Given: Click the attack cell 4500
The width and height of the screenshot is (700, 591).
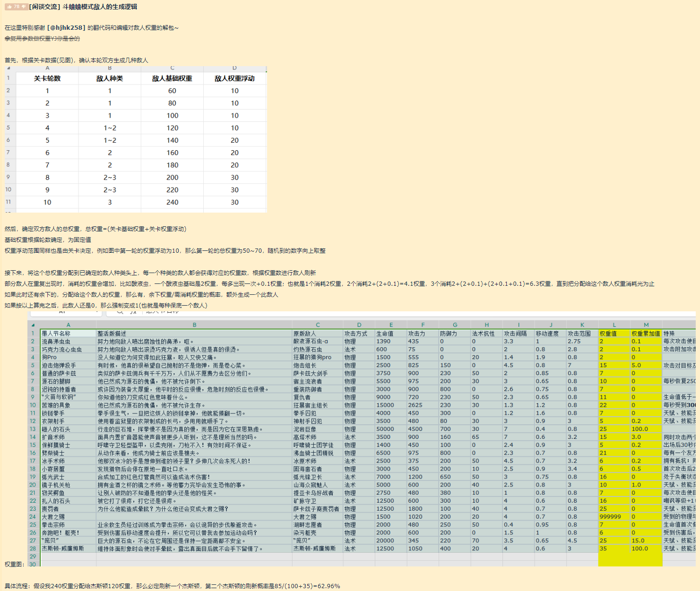Looking at the screenshot, I should point(423,429).
